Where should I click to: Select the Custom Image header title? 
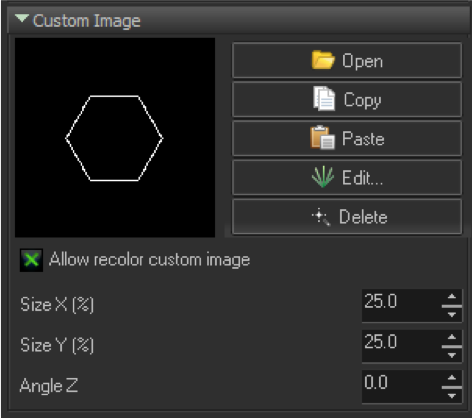87,21
